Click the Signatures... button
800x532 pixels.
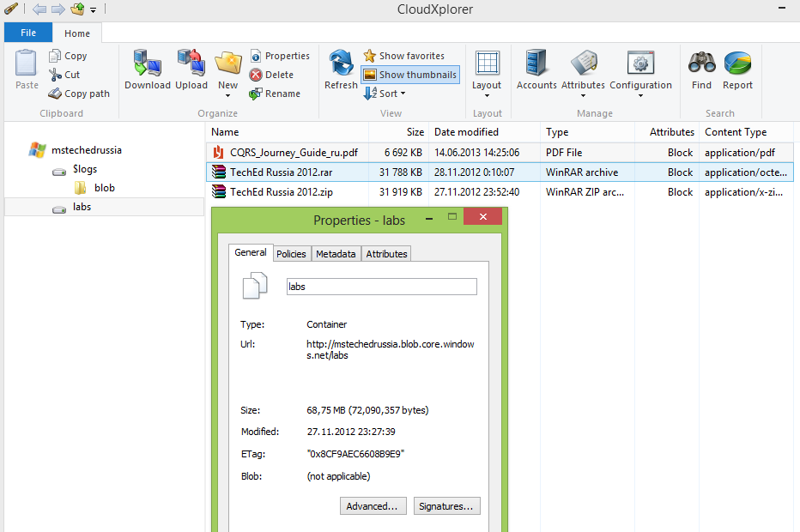[446, 506]
